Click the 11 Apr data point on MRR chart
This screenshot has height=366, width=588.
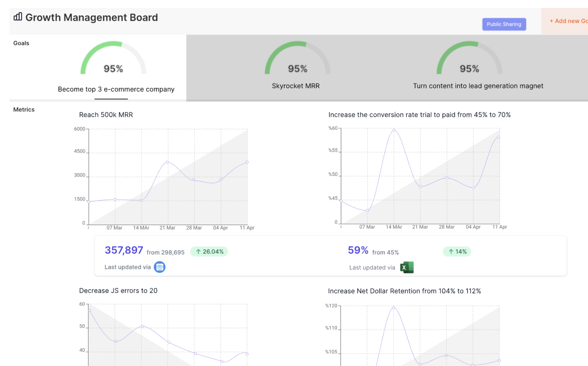tap(247, 162)
